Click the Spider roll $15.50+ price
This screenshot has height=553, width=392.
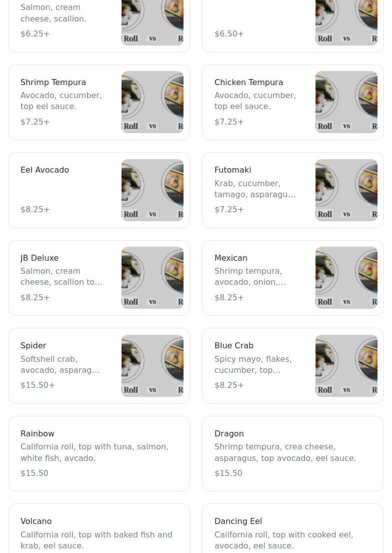(37, 385)
